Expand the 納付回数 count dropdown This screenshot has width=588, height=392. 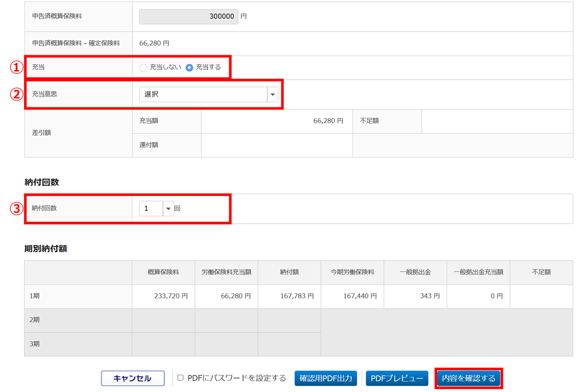click(x=168, y=209)
